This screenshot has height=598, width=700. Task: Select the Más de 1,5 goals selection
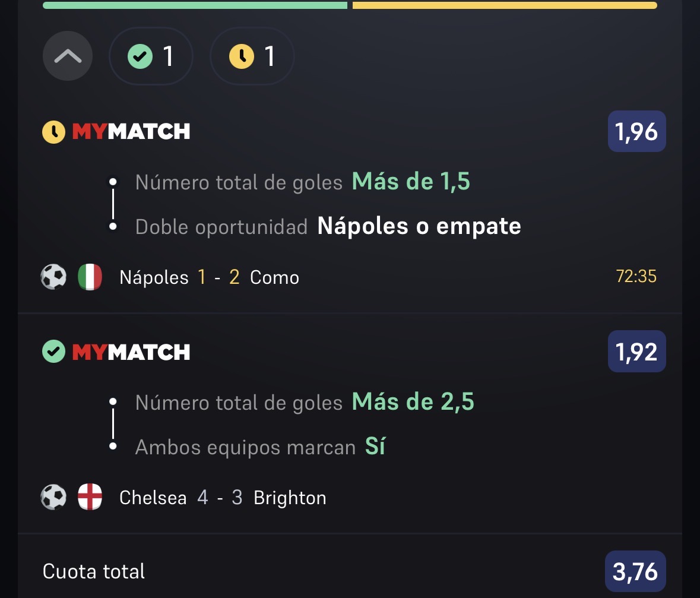[411, 182]
